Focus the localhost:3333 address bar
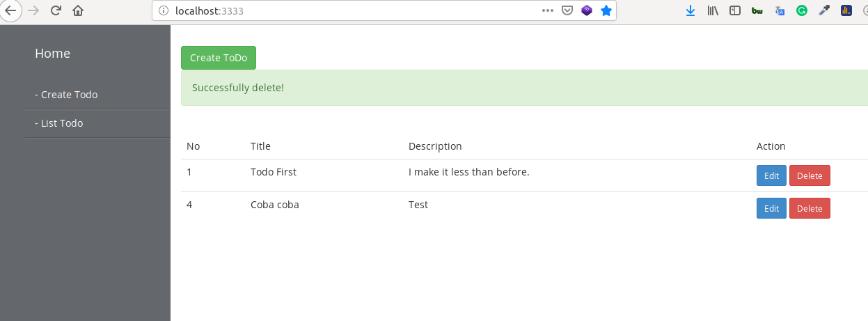The height and width of the screenshot is (321, 868). click(x=348, y=10)
